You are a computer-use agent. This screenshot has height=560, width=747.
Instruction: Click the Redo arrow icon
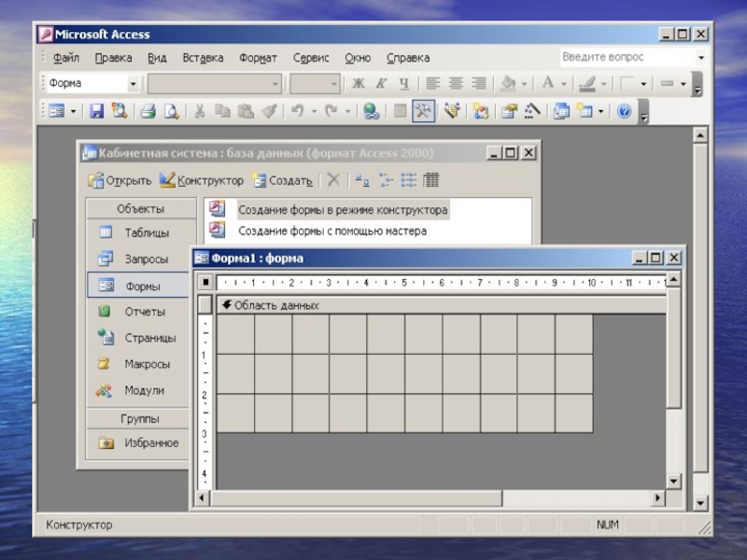(331, 111)
